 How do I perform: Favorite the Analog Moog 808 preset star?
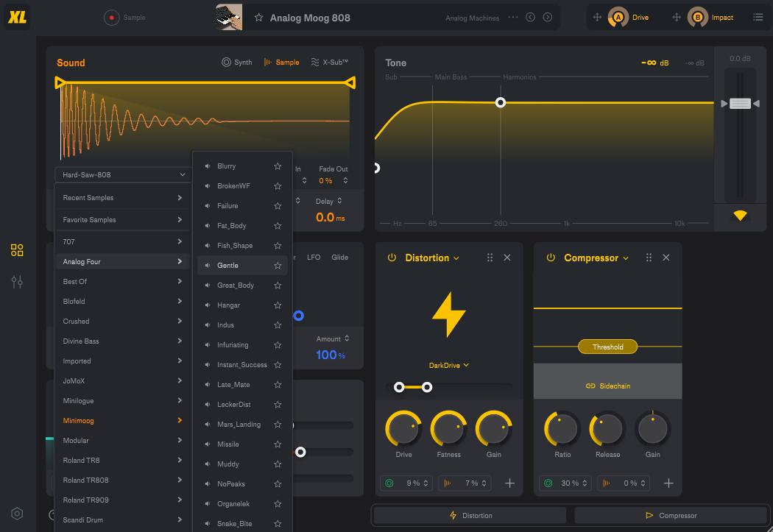coord(259,18)
